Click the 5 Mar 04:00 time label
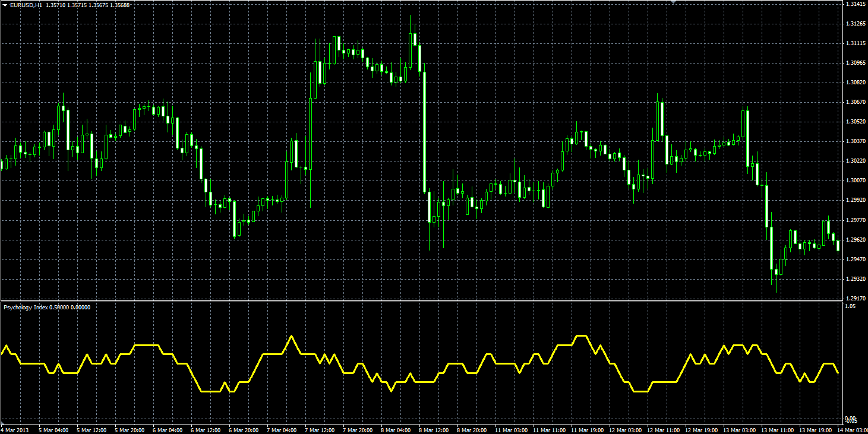868x434 pixels. [x=53, y=430]
